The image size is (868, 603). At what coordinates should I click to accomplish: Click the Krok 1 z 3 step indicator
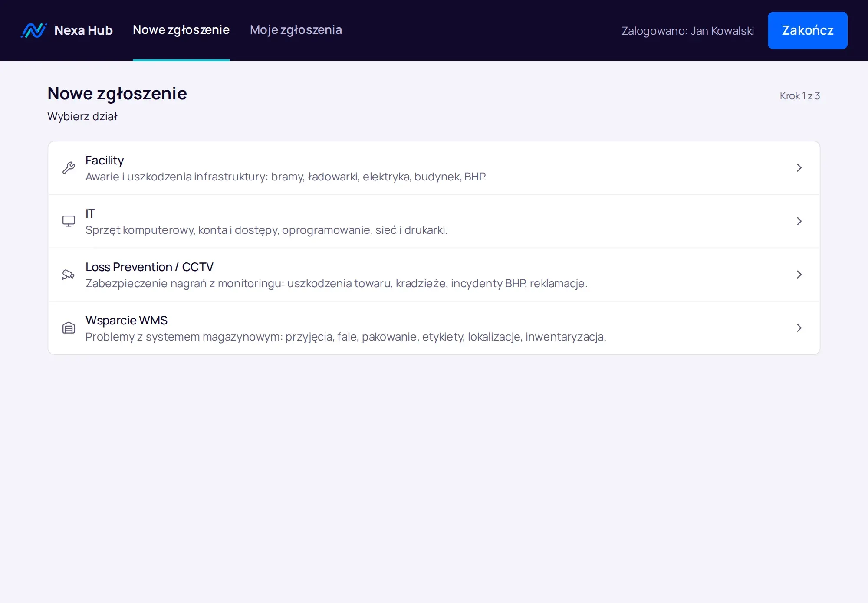click(x=799, y=96)
